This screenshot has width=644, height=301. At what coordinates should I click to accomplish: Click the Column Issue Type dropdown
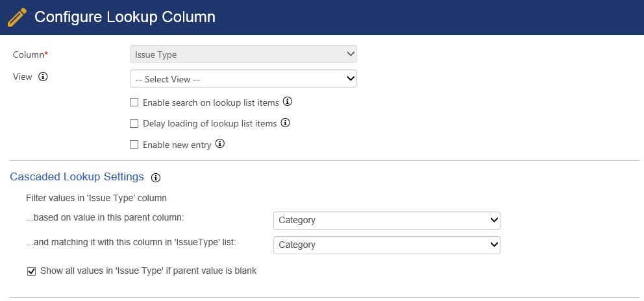tap(243, 54)
